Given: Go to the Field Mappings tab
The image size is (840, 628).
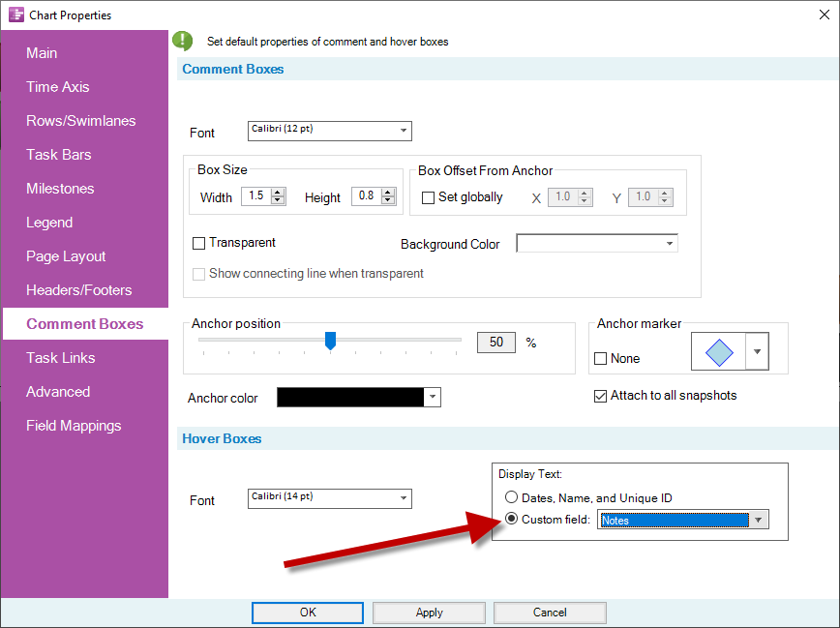Looking at the screenshot, I should point(74,426).
